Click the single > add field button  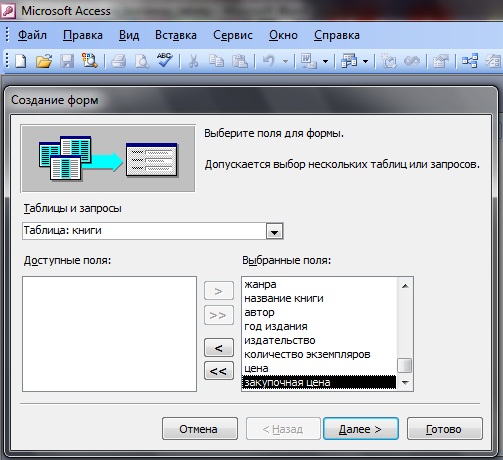click(x=219, y=291)
